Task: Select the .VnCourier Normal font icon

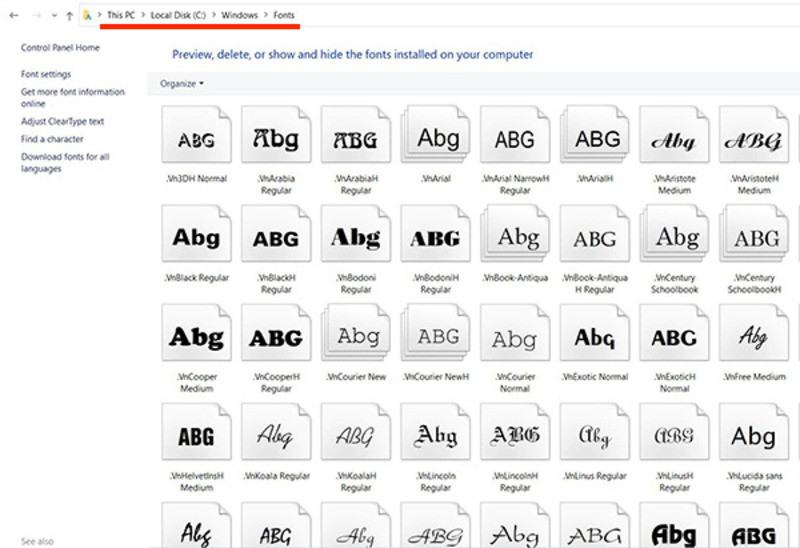Action: (x=515, y=332)
